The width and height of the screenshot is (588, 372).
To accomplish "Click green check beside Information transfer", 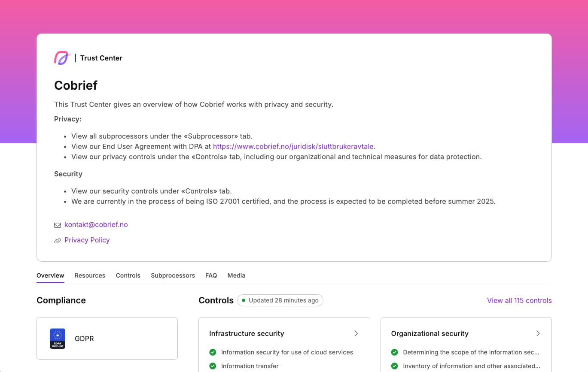I will (213, 366).
